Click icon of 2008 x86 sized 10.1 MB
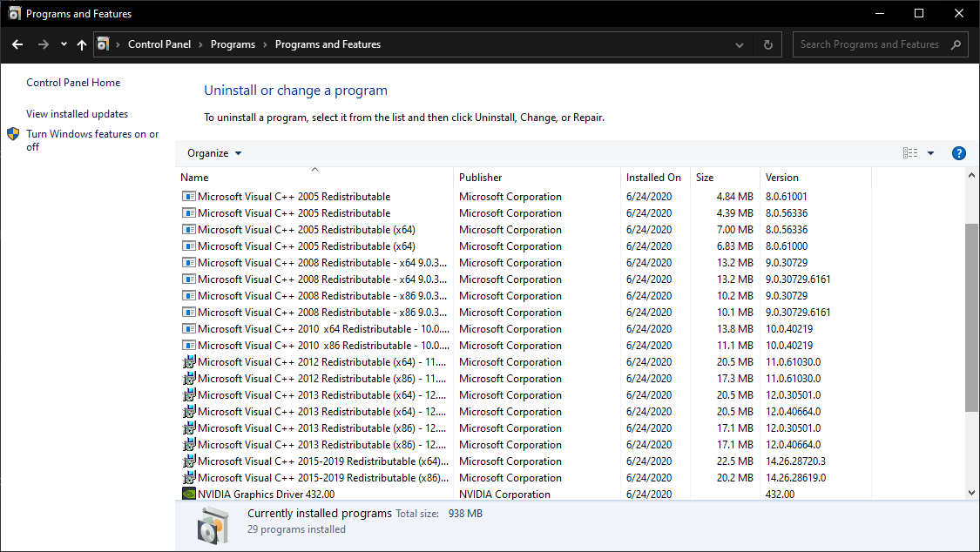Image resolution: width=980 pixels, height=552 pixels. pyautogui.click(x=188, y=313)
